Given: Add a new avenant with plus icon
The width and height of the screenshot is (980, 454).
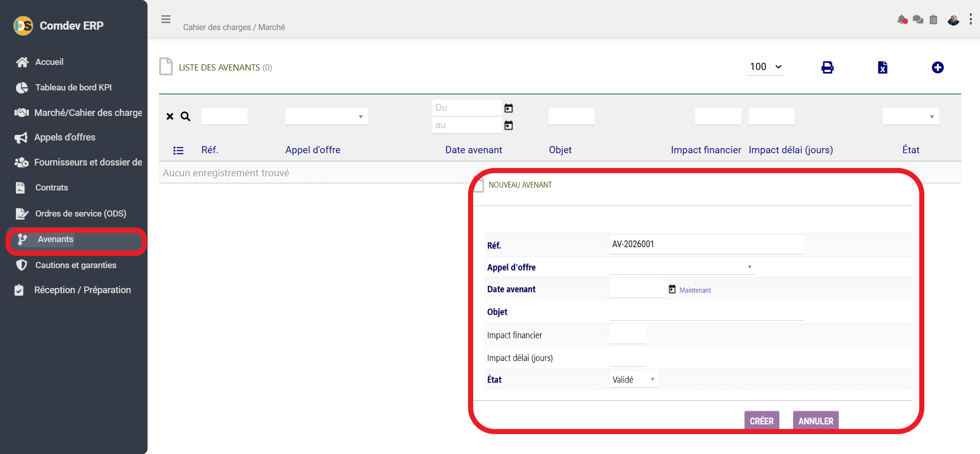Looking at the screenshot, I should (938, 67).
